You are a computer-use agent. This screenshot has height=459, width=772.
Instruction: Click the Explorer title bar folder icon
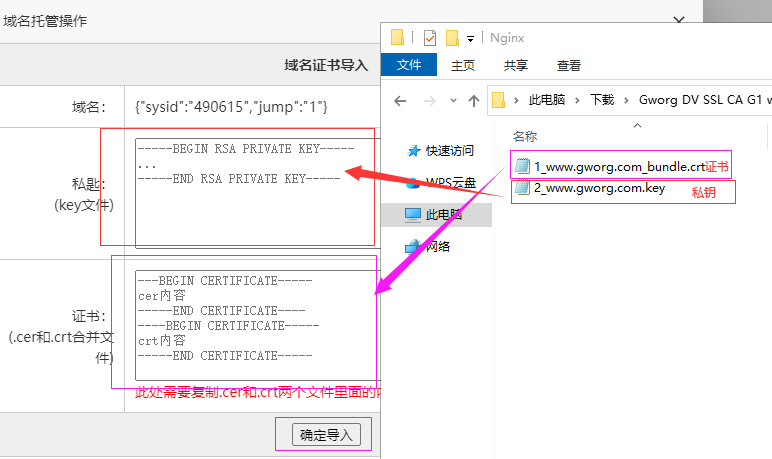[397, 37]
